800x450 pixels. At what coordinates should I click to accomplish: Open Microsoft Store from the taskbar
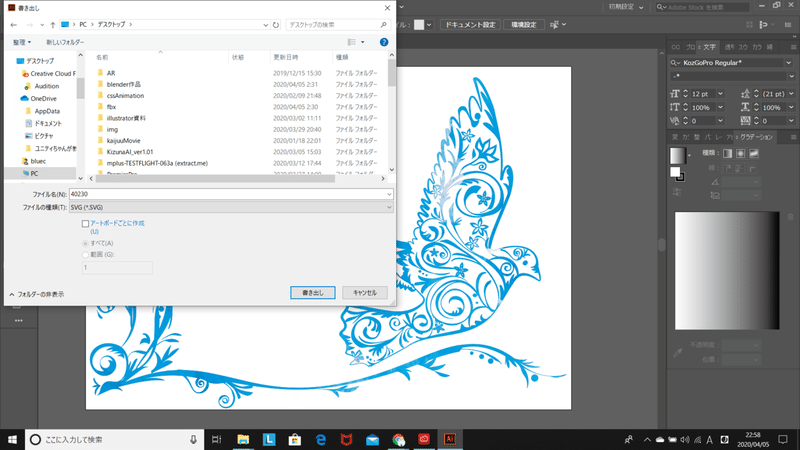(x=295, y=439)
